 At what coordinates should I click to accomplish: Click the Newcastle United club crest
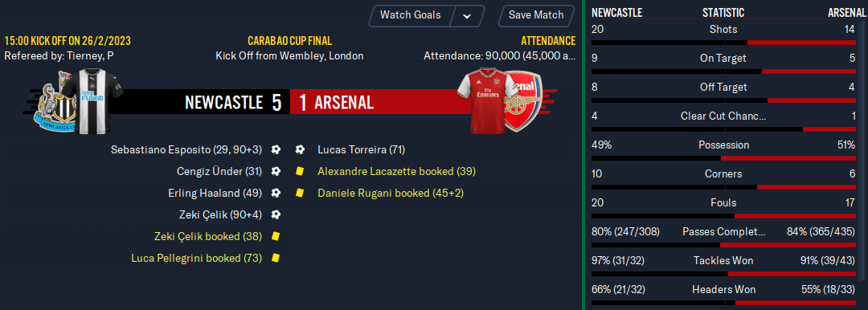click(x=55, y=104)
